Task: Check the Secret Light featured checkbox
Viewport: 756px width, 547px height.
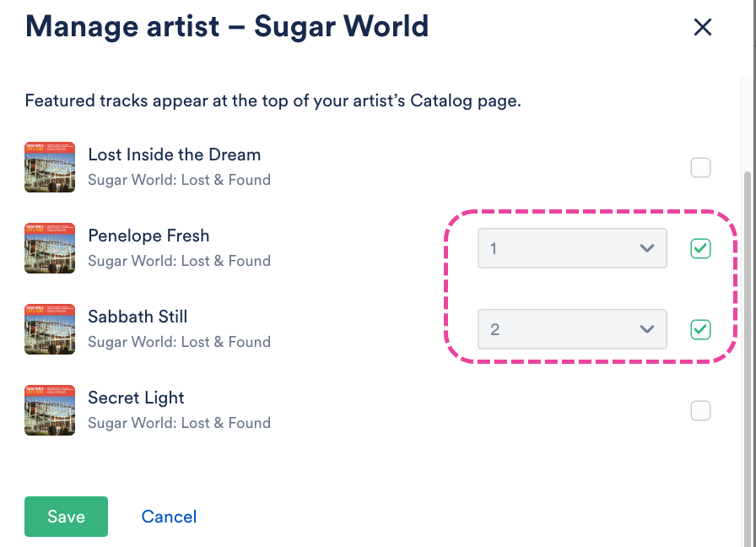Action: click(x=700, y=411)
